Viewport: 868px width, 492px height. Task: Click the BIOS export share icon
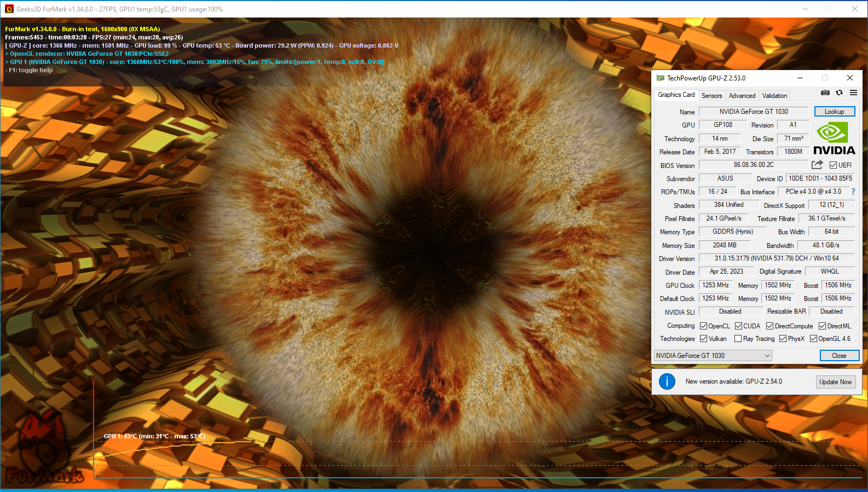(x=817, y=165)
